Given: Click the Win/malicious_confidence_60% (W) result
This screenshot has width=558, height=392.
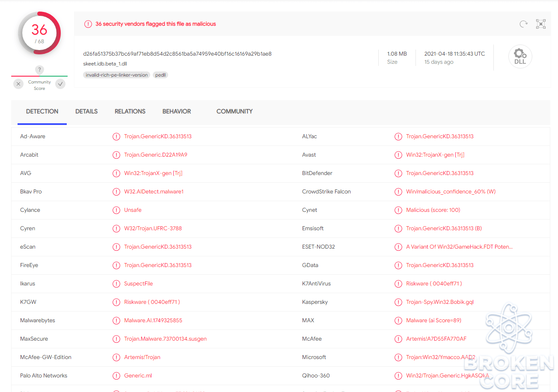Looking at the screenshot, I should [451, 192].
